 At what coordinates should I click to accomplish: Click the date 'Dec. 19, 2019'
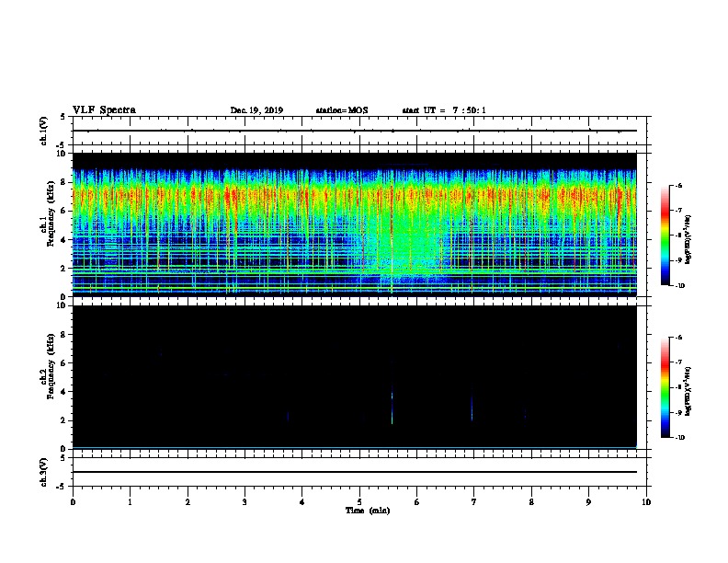256,110
